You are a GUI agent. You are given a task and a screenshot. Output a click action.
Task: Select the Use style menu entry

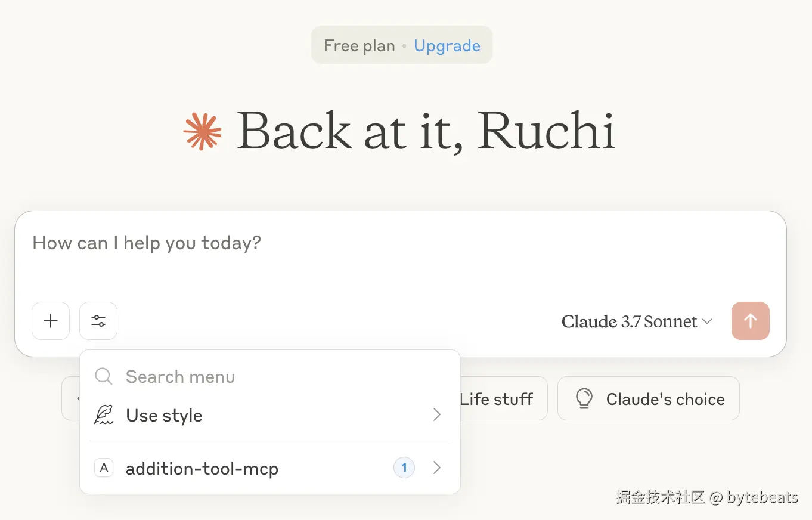coord(270,415)
